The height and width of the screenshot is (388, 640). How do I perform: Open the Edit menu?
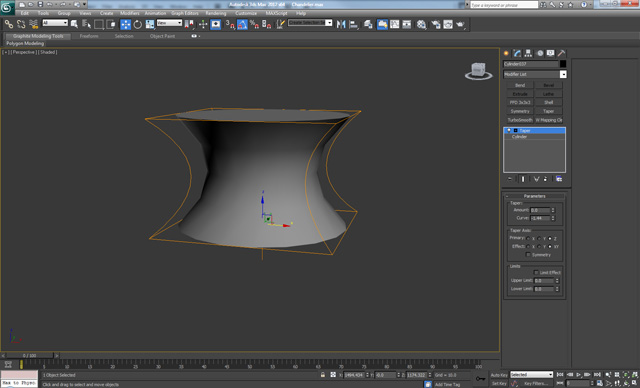(25, 13)
